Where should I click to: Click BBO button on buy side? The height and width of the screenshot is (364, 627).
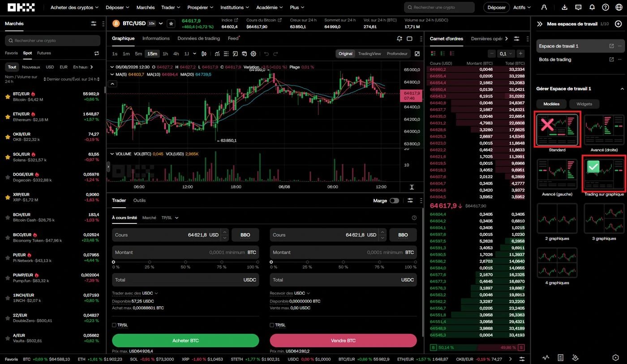245,235
